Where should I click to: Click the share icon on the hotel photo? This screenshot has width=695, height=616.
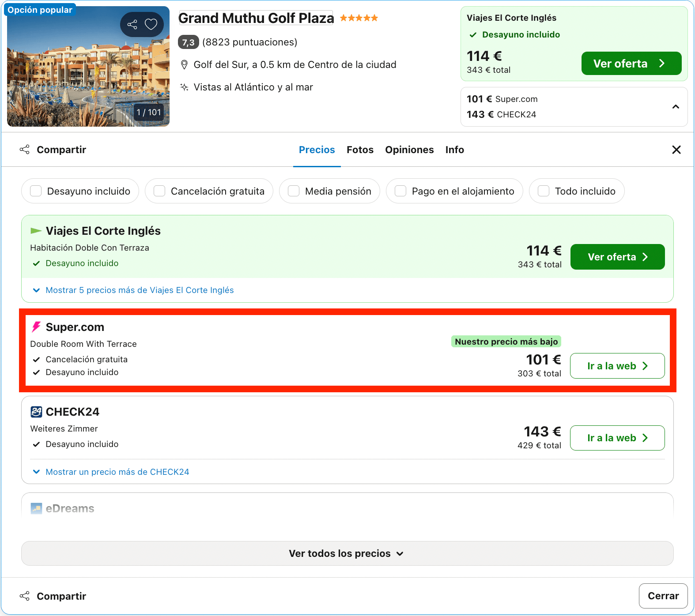[132, 24]
